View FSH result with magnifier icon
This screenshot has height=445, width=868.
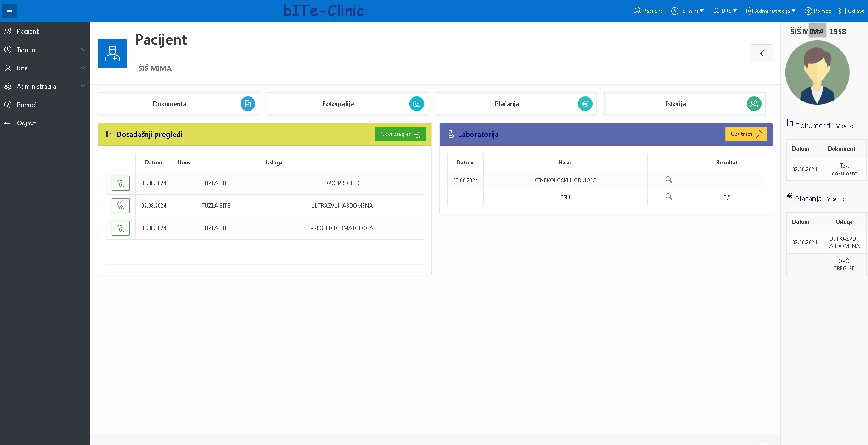[x=669, y=197]
